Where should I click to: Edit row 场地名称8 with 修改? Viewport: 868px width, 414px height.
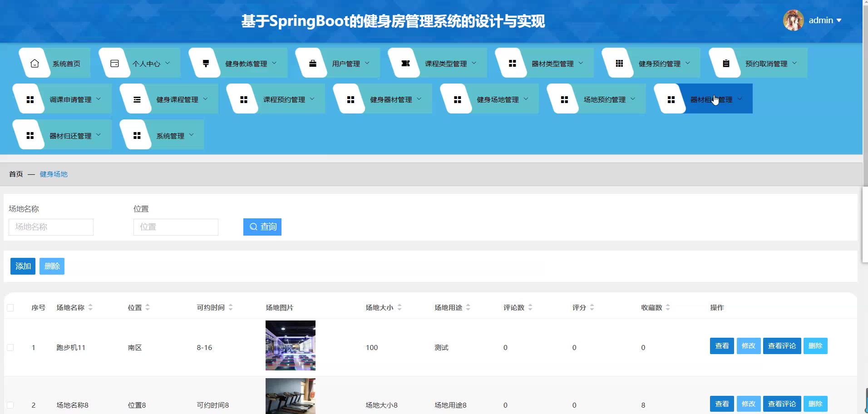[749, 404]
